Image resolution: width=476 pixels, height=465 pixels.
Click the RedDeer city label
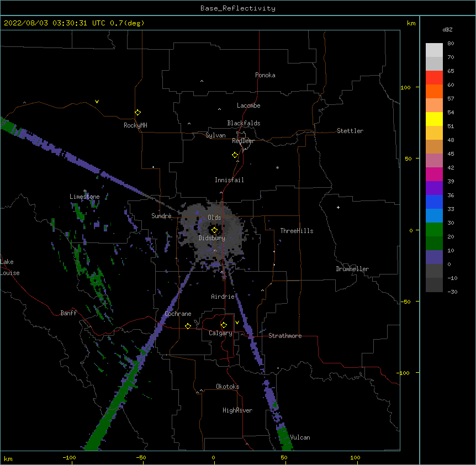pos(243,141)
